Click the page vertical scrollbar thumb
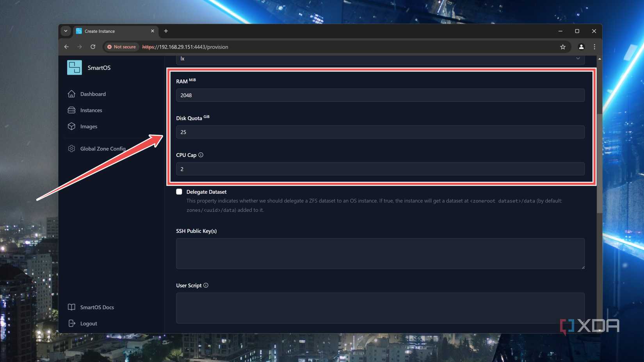 pyautogui.click(x=600, y=163)
